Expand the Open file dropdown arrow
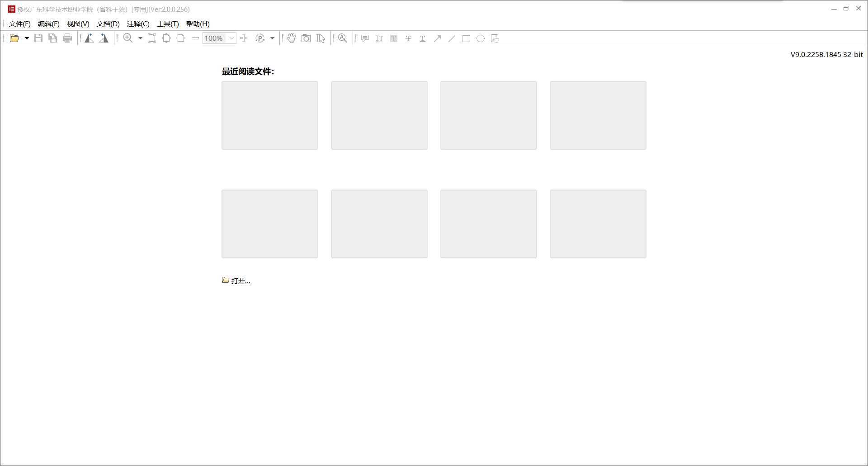 (x=27, y=38)
